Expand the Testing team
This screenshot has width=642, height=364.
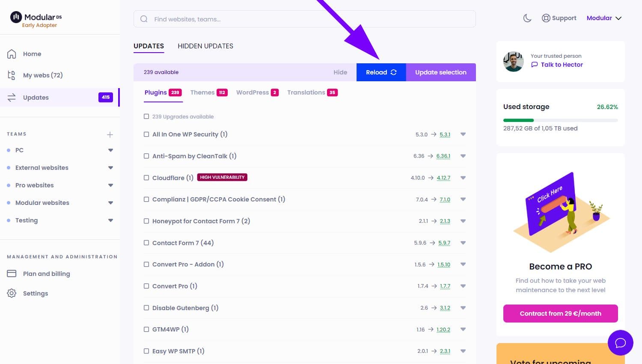click(x=111, y=220)
